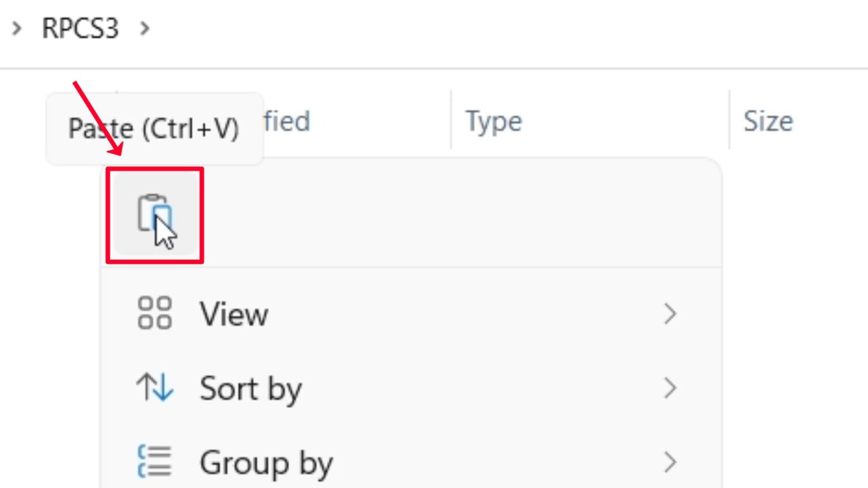Expand the Group by submenu chevron
The image size is (868, 488).
[x=670, y=462]
